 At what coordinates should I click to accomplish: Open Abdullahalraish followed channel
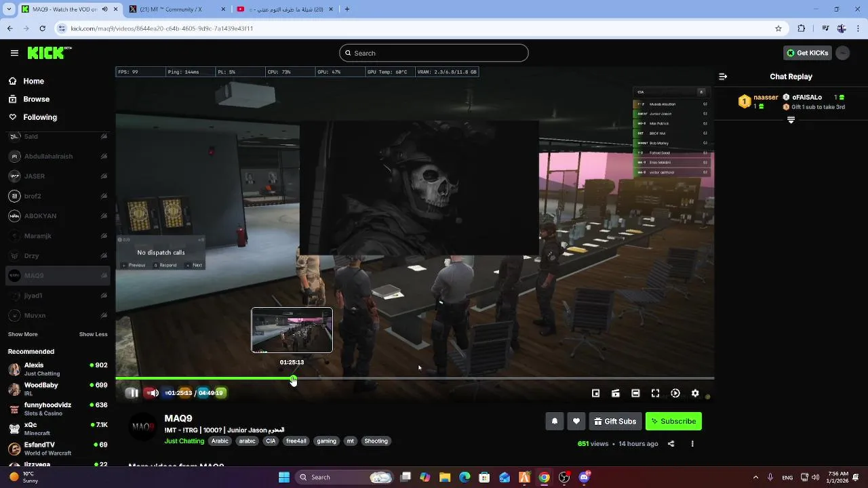58,157
